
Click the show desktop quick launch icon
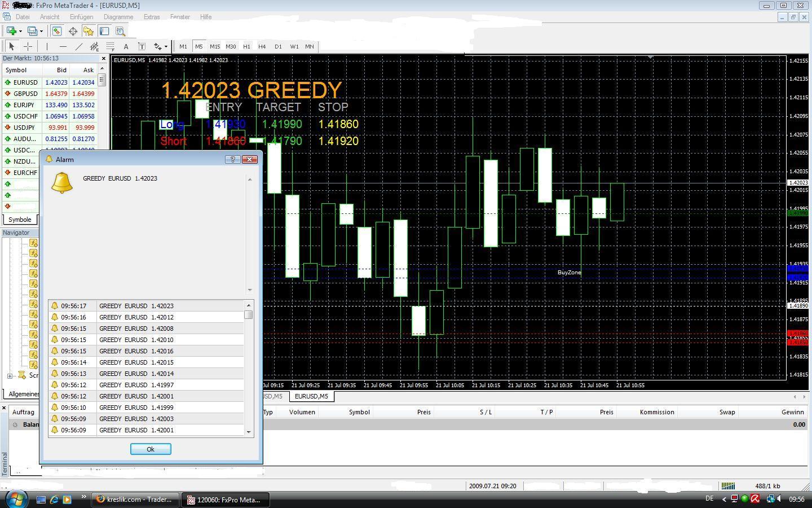click(x=41, y=500)
